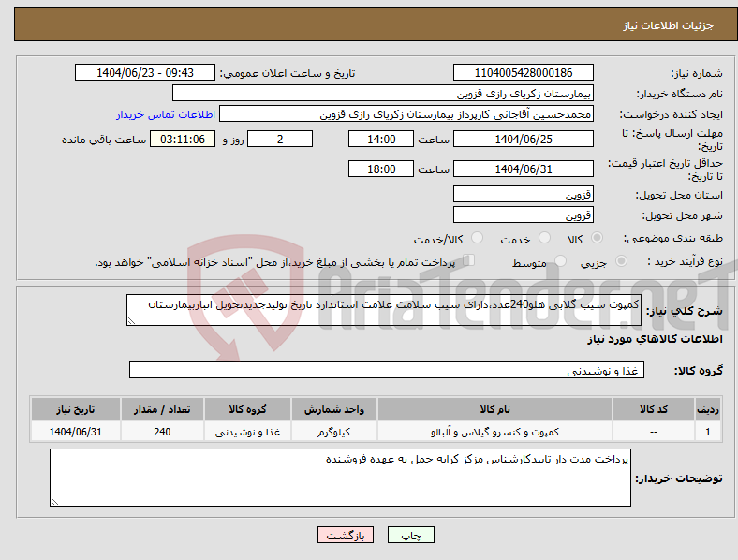The image size is (738, 560).
Task: Click the تاریخ نیاز column header
Action: [76, 409]
